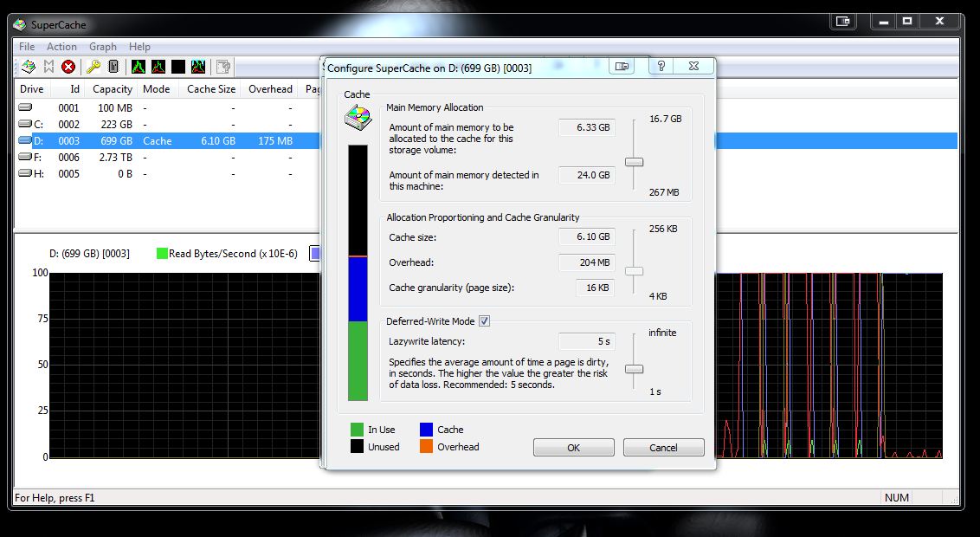This screenshot has height=537, width=980.
Task: Click the red X stop icon in toolbar
Action: (x=68, y=67)
